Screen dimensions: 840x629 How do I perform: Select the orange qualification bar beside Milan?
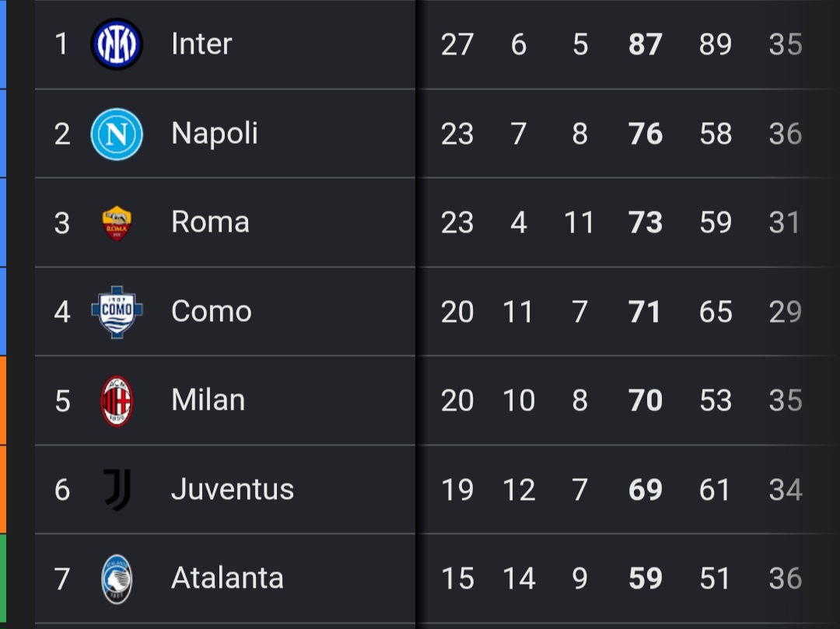[x=2, y=400]
